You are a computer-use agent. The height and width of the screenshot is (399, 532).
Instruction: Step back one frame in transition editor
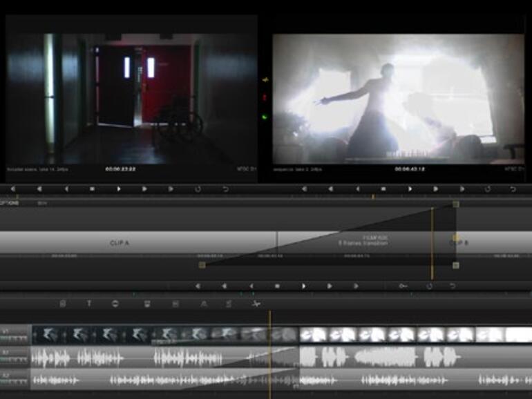(x=251, y=286)
